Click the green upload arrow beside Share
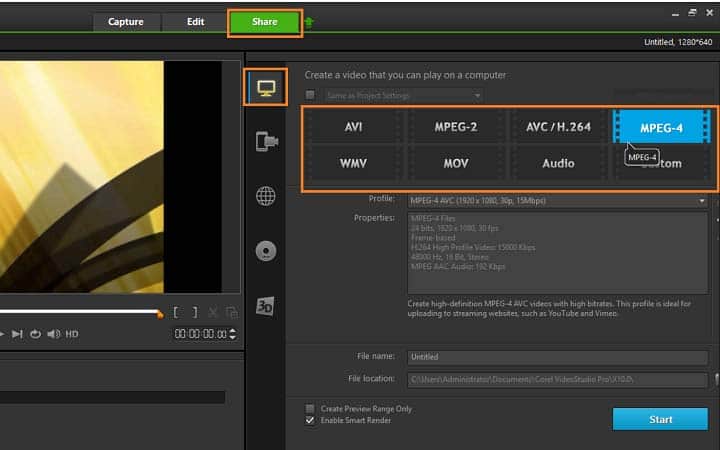Viewport: 720px width, 450px height. [309, 22]
